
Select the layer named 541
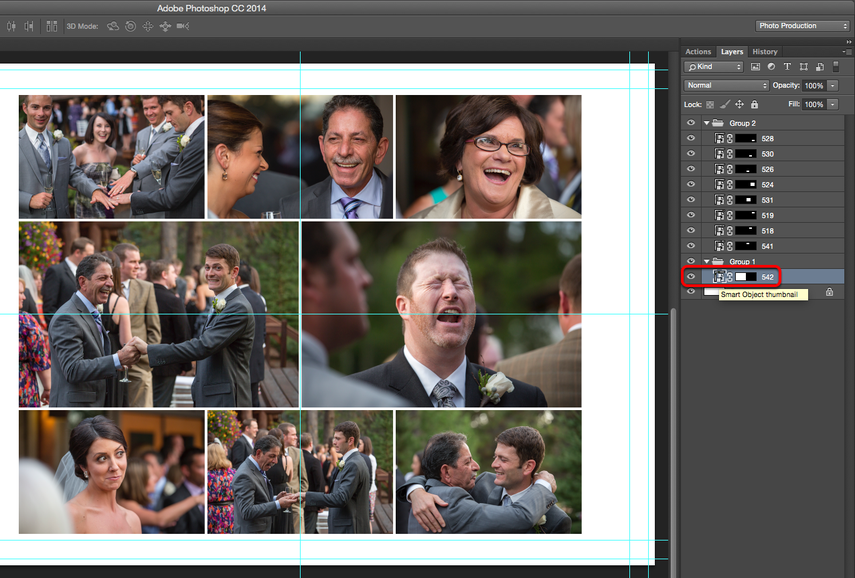coord(768,246)
